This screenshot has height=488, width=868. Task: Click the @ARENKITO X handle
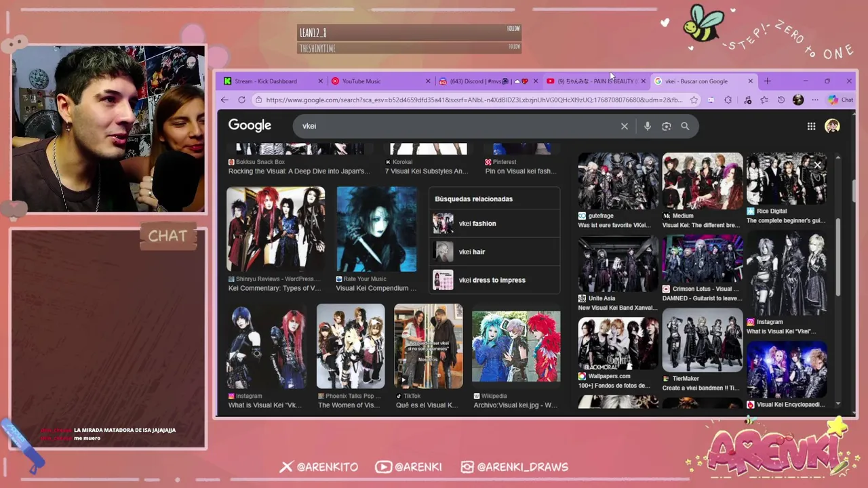tap(328, 467)
